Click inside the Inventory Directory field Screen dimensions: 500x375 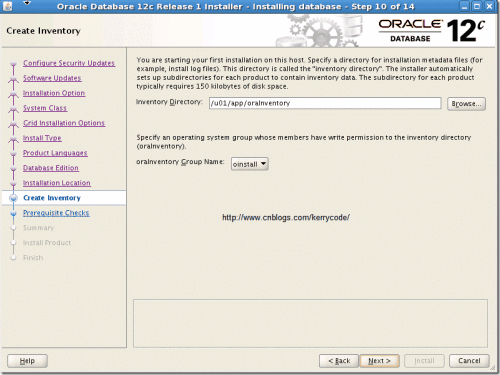click(325, 103)
